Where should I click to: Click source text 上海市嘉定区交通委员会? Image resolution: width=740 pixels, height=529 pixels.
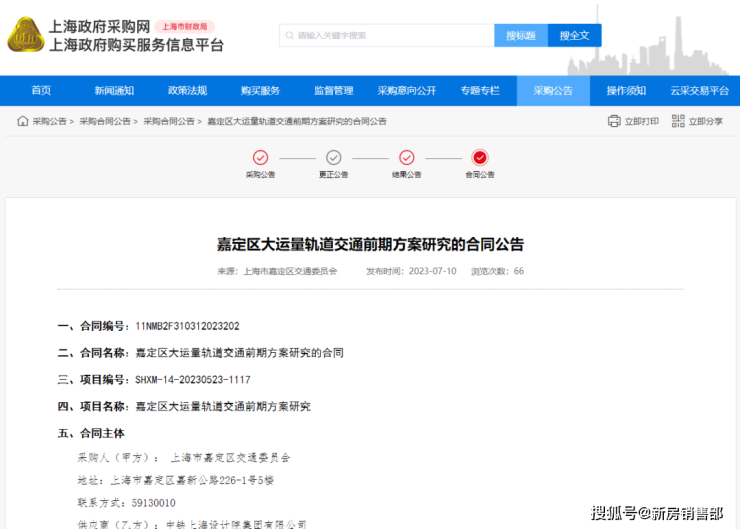tap(290, 271)
